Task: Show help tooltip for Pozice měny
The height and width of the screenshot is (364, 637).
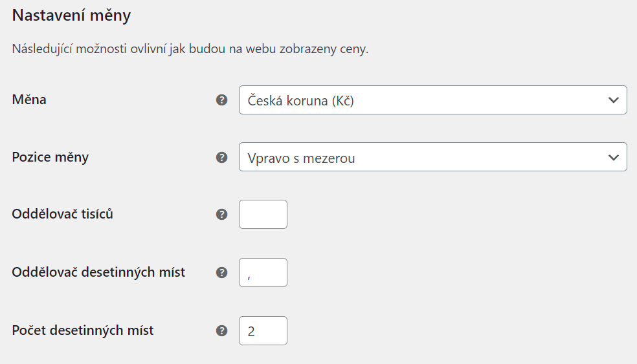Action: pos(221,158)
